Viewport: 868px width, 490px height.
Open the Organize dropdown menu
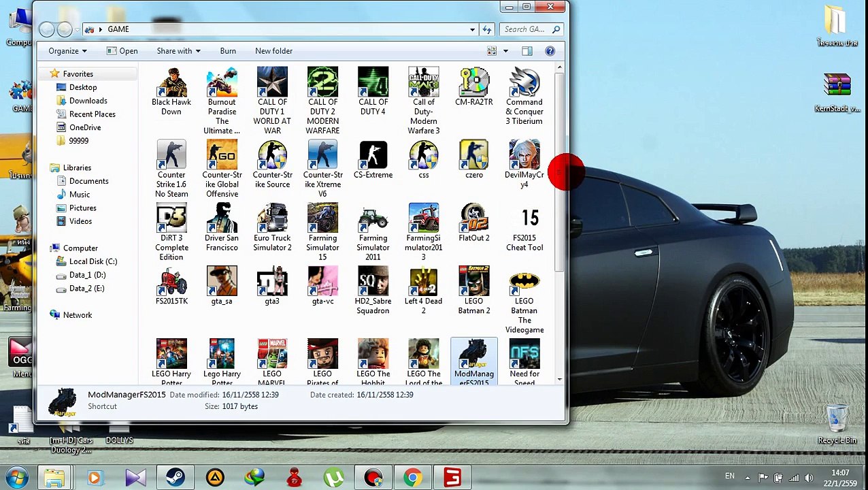coord(67,51)
